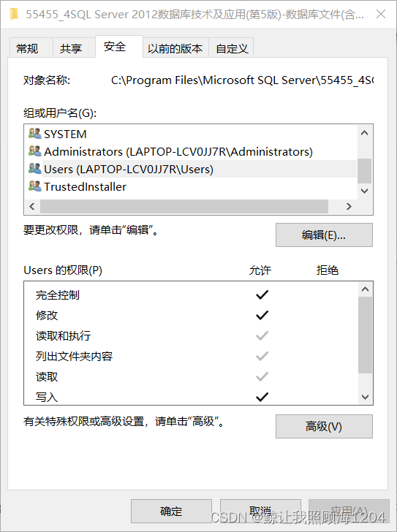Click the 编辑(E)... button
397x532 pixels.
click(x=324, y=235)
